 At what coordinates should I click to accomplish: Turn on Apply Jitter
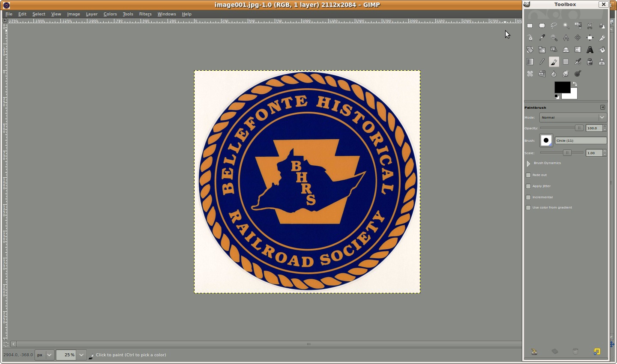[528, 186]
